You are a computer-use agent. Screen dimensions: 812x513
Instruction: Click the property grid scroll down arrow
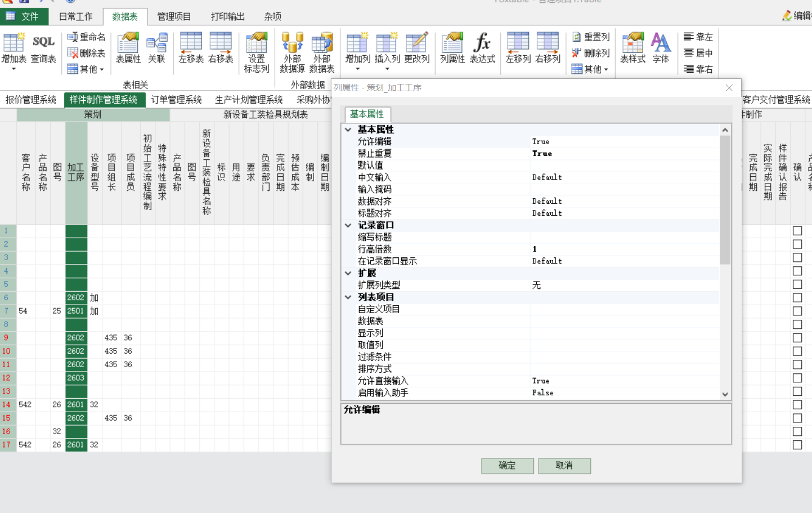point(725,394)
